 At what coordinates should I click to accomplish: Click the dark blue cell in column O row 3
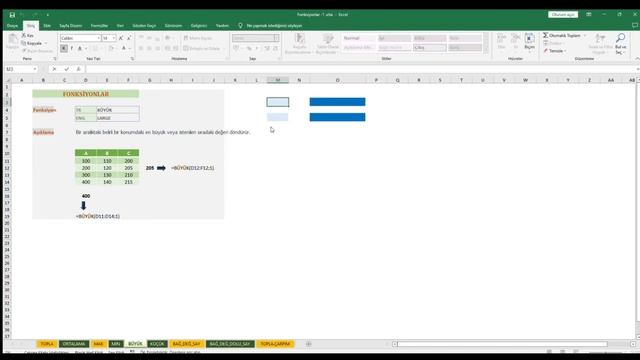tap(338, 102)
